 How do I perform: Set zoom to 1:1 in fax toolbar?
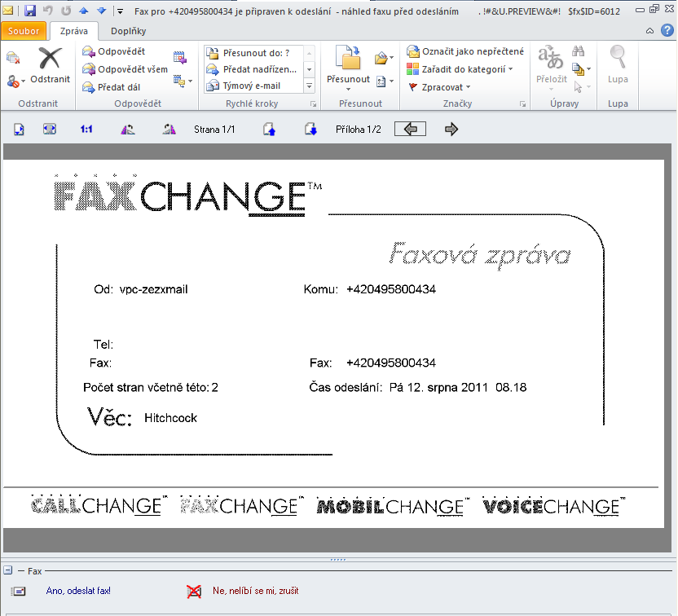[x=86, y=130]
